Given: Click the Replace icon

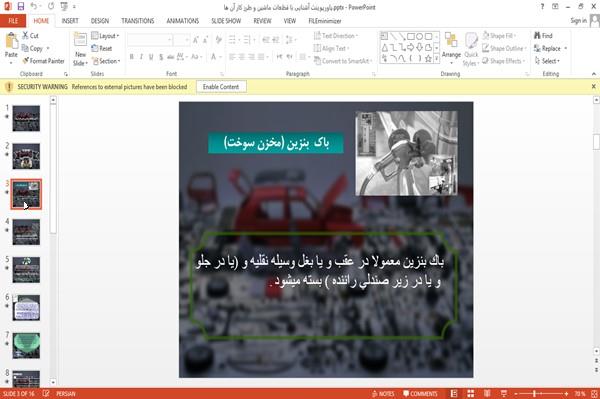Looking at the screenshot, I should click(x=537, y=48).
